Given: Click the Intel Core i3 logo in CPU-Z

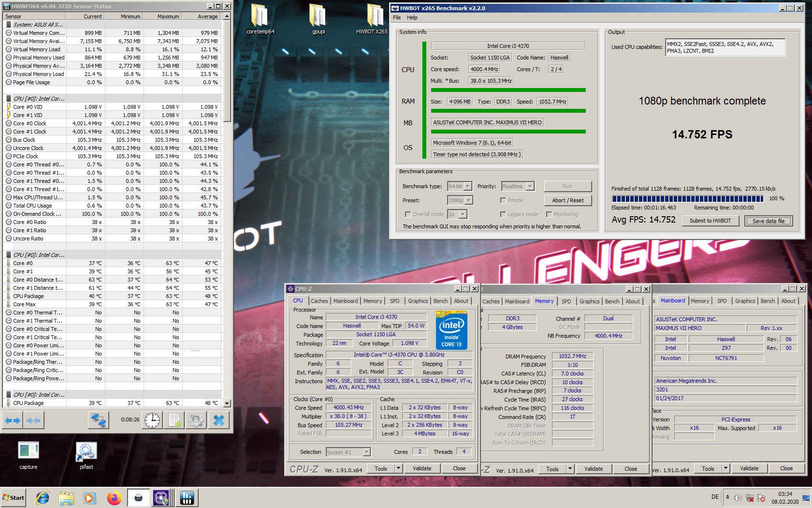Looking at the screenshot, I should 451,331.
